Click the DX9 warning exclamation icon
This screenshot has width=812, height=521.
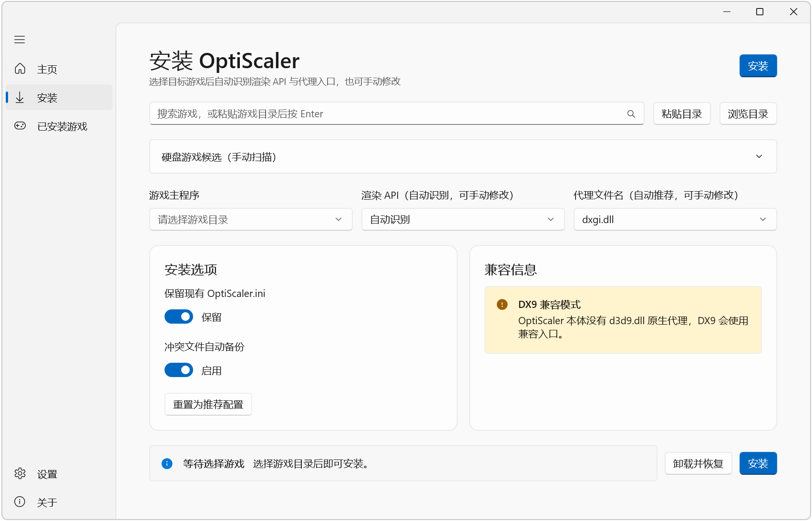[x=502, y=304]
